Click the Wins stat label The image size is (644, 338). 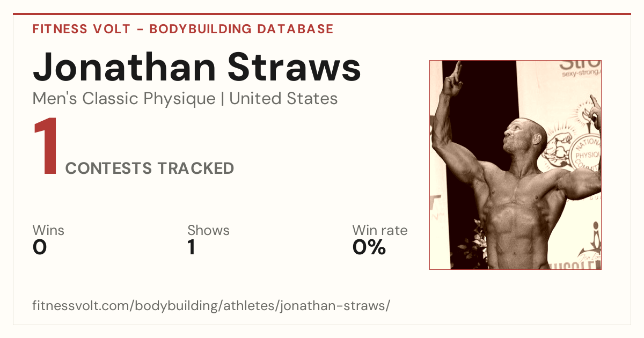[48, 230]
